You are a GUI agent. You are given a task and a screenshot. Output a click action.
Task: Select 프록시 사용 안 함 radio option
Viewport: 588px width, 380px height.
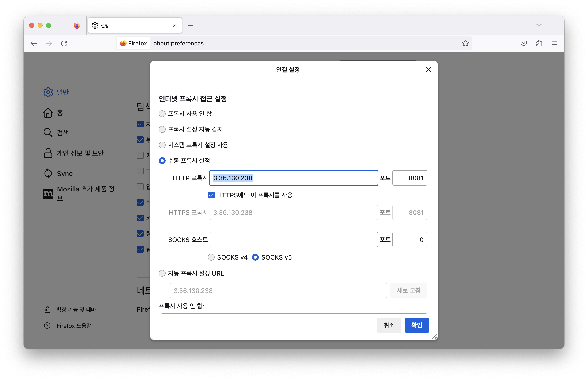(x=162, y=114)
